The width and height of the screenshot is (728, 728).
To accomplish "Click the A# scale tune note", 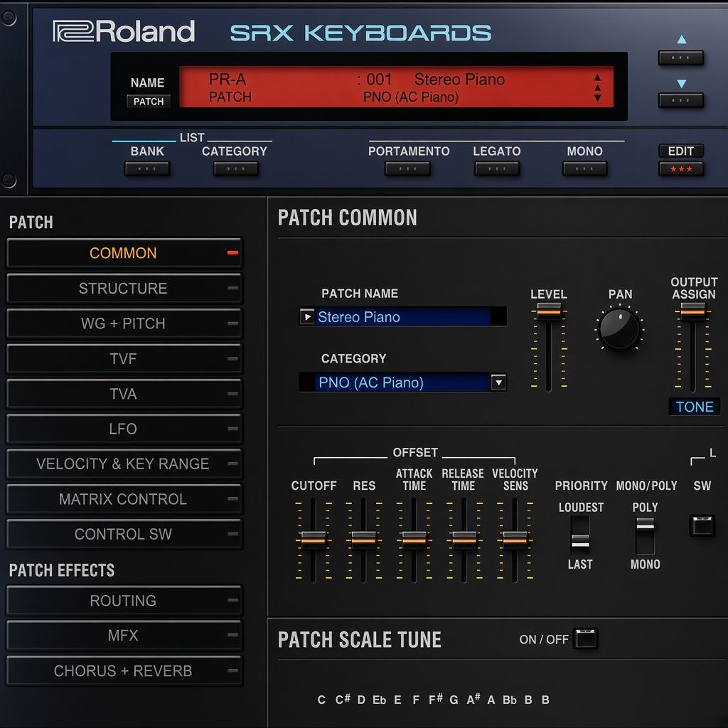I will 473,700.
